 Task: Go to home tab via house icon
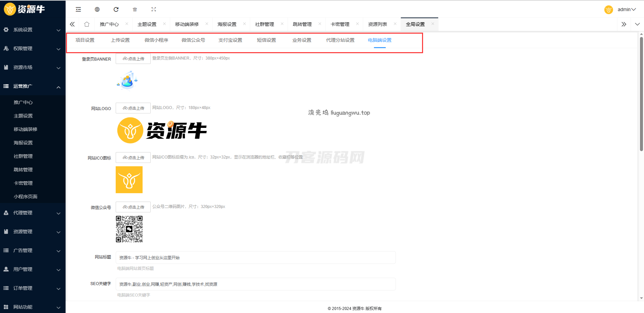coord(87,24)
